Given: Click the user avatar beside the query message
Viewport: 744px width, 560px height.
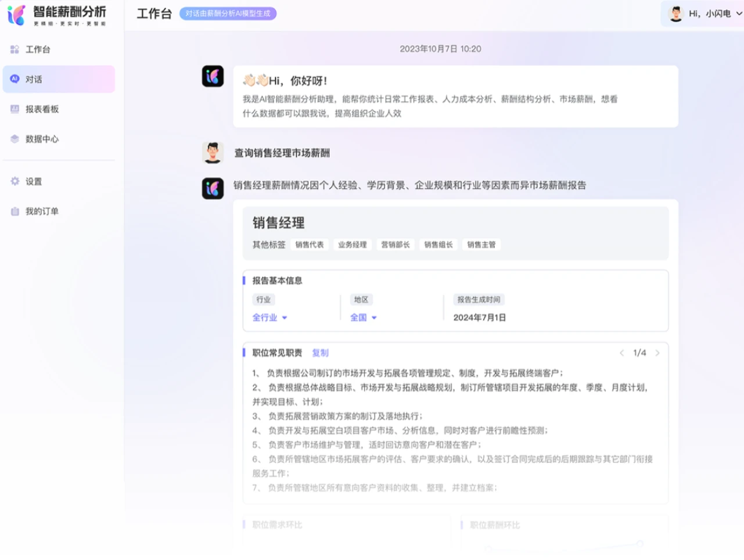Looking at the screenshot, I should (x=213, y=152).
